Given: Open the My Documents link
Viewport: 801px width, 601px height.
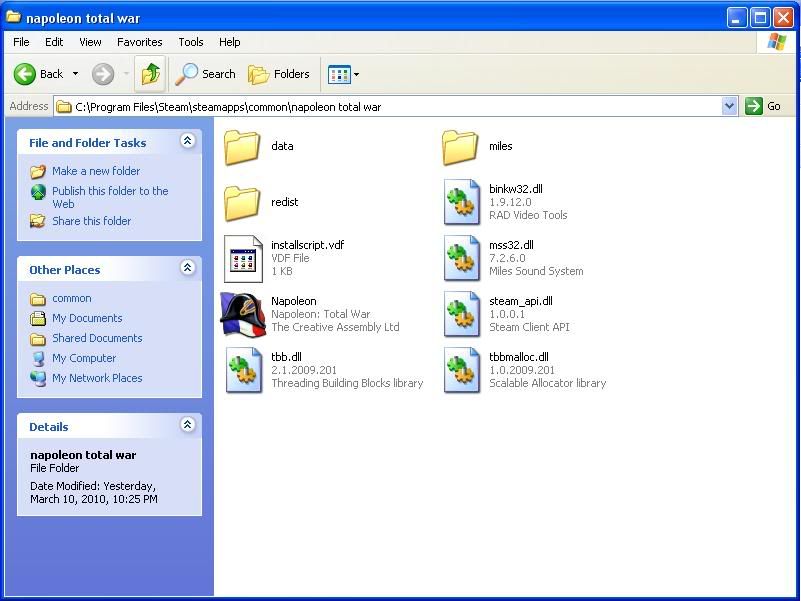Looking at the screenshot, I should point(87,318).
